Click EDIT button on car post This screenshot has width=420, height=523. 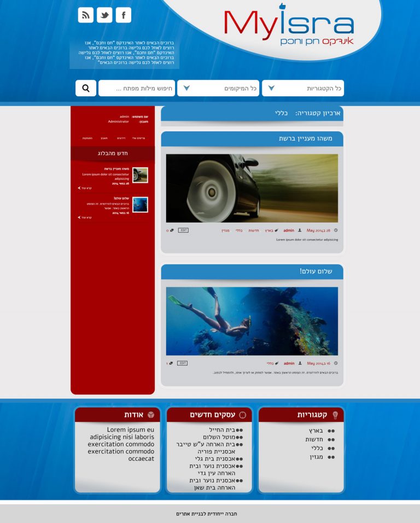click(183, 230)
